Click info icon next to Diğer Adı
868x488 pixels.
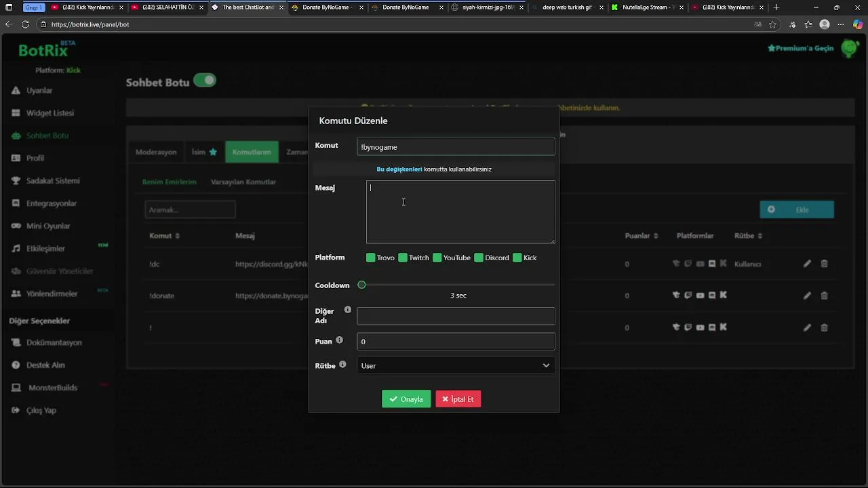pos(348,310)
